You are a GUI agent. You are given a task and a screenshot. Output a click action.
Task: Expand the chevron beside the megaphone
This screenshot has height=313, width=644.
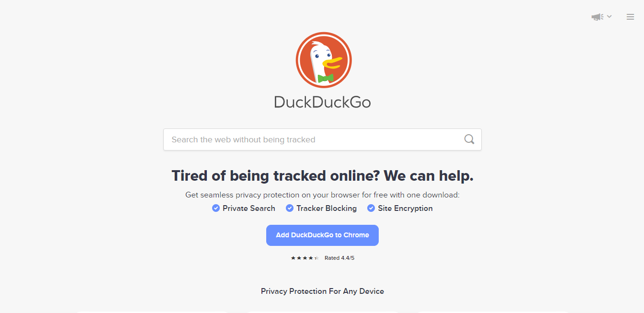pos(610,16)
